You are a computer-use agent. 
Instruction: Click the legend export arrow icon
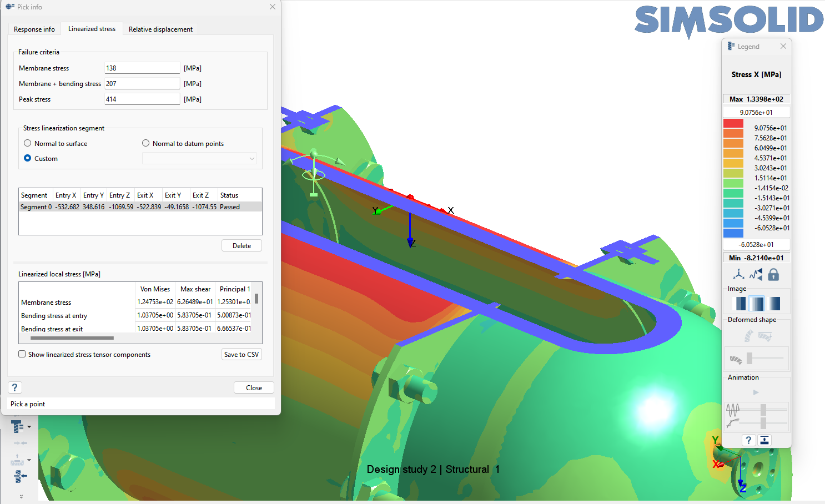tap(764, 440)
